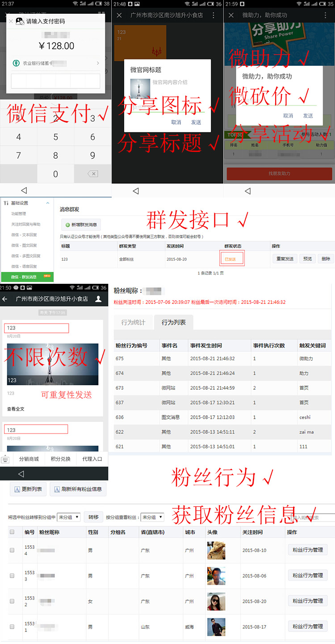Viewport: 335px width, 644px height.
Task: Check the box for fan 15534
Action: pyautogui.click(x=12, y=551)
